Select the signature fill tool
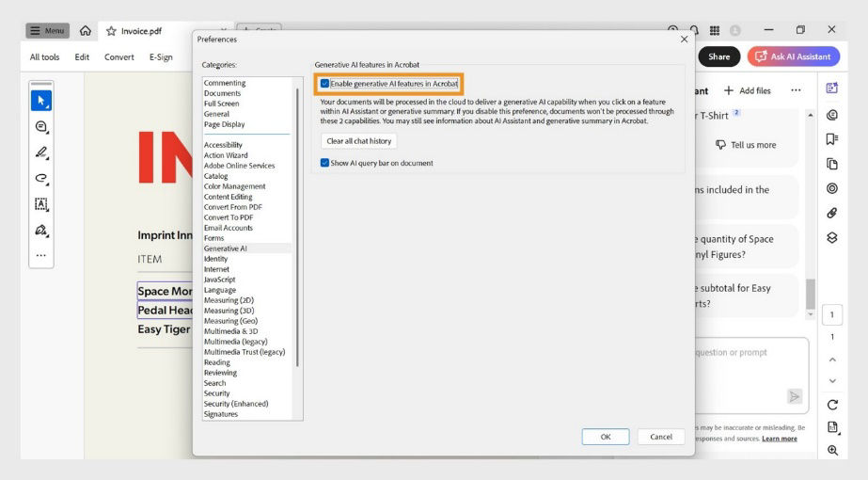868x480 pixels. click(x=41, y=230)
